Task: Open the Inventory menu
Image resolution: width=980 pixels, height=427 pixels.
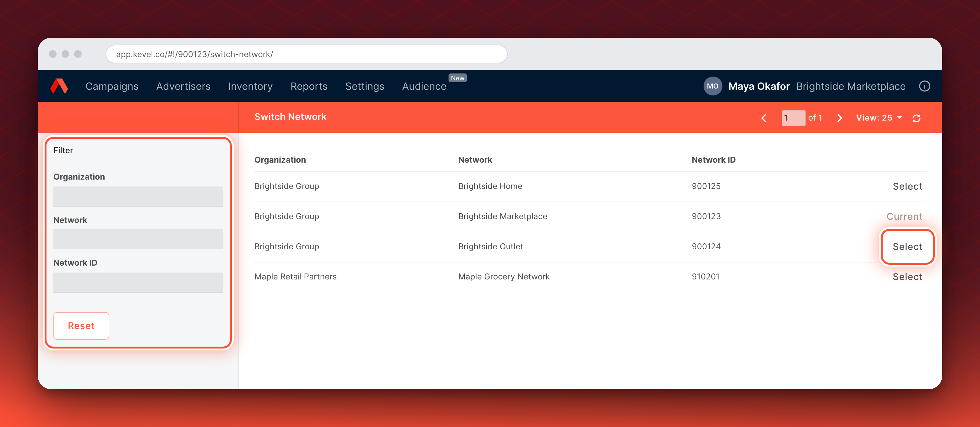Action: [250, 86]
